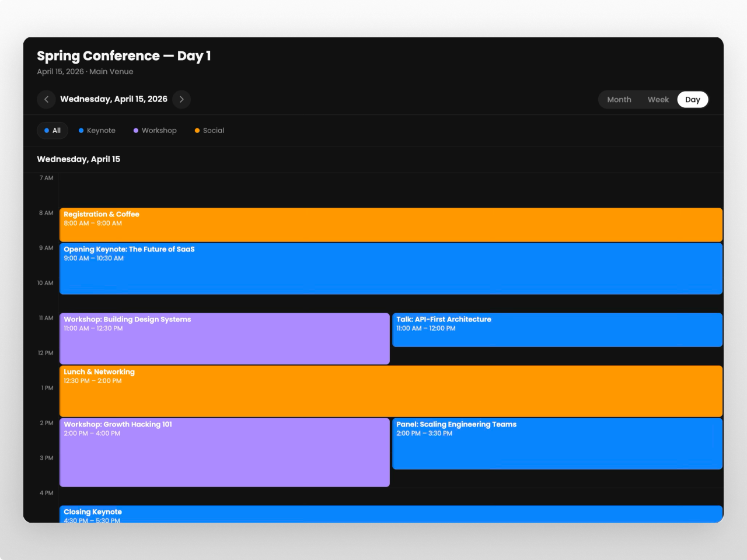The image size is (747, 560).
Task: Go to next day with right chevron
Action: pyautogui.click(x=181, y=99)
